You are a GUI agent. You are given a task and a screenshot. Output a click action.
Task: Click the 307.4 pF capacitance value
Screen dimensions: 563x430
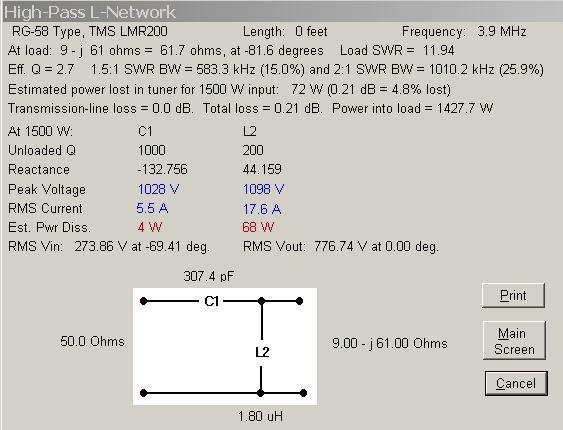coord(209,276)
